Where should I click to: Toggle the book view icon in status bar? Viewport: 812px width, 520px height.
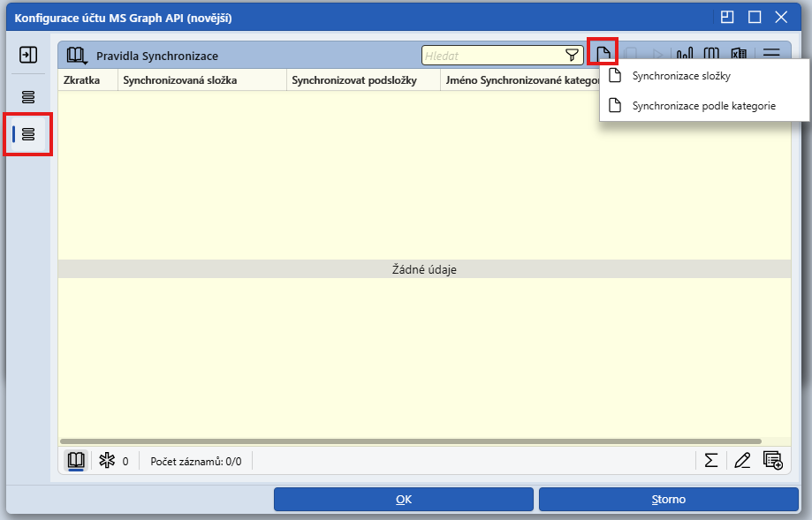pyautogui.click(x=76, y=461)
